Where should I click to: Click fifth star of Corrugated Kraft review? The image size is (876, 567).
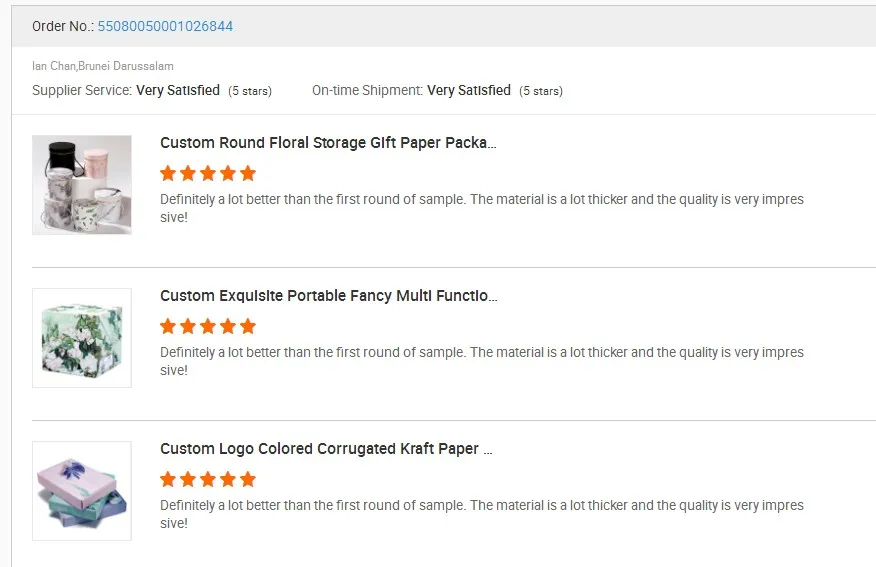(248, 479)
